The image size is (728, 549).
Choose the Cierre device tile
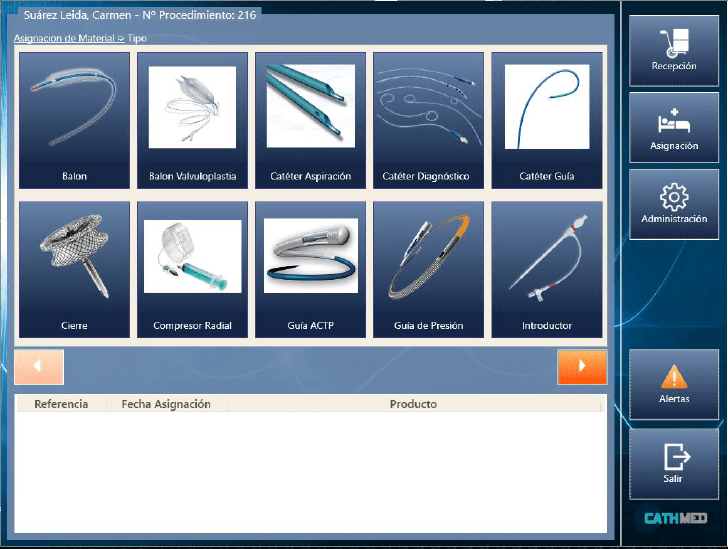coord(74,270)
